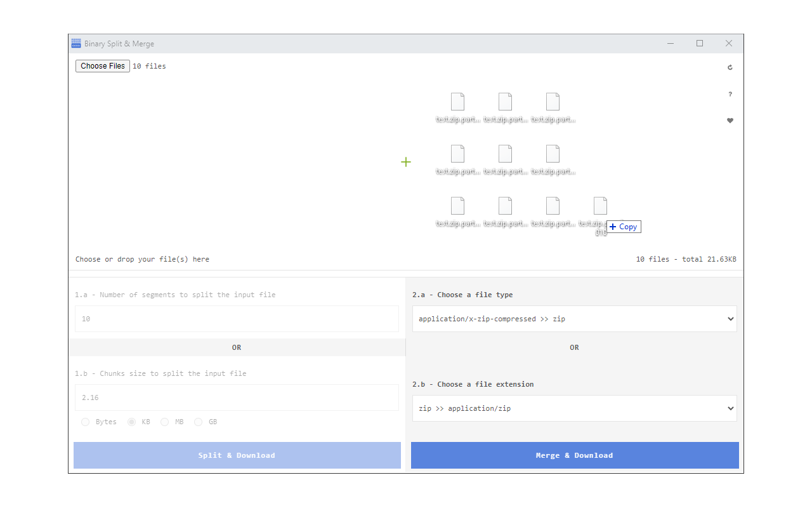Click the heart favorite icon
Viewport: 812px width, 508px height.
(x=730, y=120)
